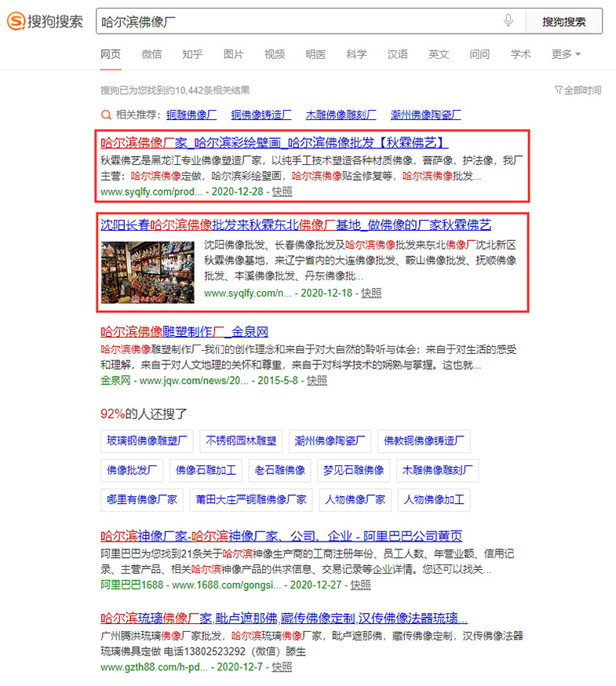Click the microphone voice search icon
The image size is (616, 686).
coord(508,21)
